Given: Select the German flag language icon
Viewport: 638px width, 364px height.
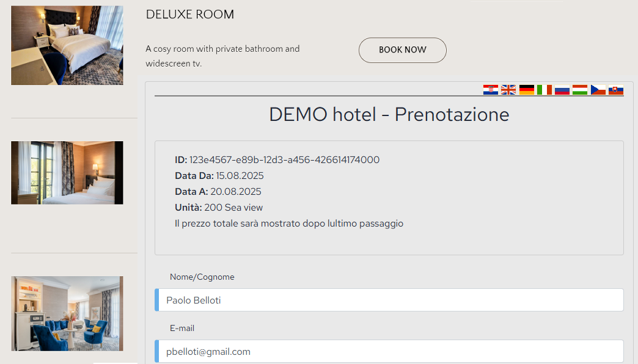Looking at the screenshot, I should 526,89.
